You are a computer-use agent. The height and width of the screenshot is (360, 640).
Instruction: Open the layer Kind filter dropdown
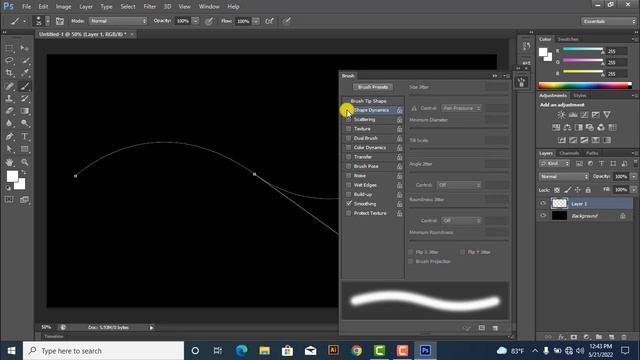554,164
